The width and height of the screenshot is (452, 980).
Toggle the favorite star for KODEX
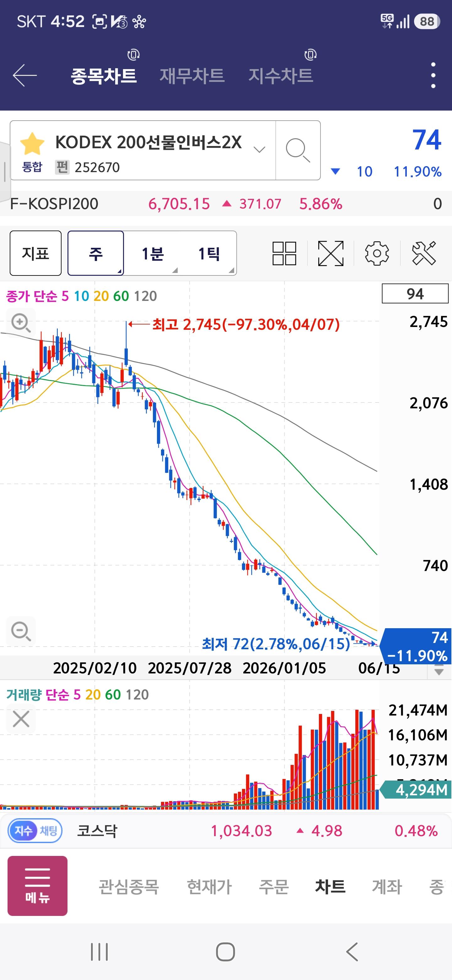[x=32, y=144]
